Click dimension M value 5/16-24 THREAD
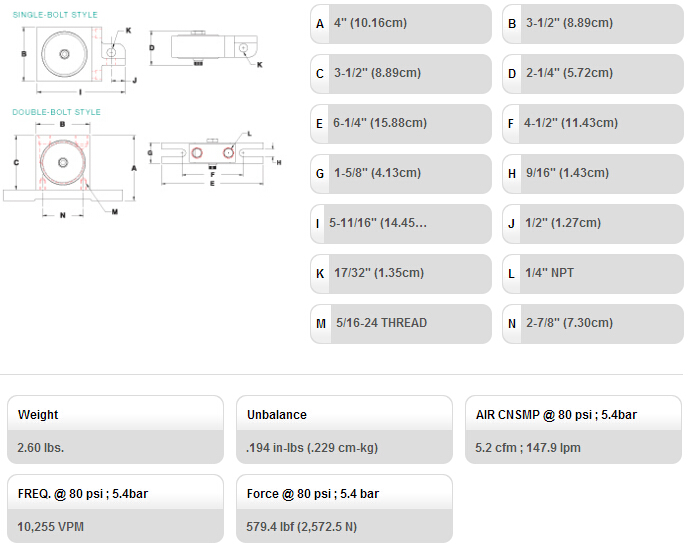The width and height of the screenshot is (690, 544). point(382,323)
